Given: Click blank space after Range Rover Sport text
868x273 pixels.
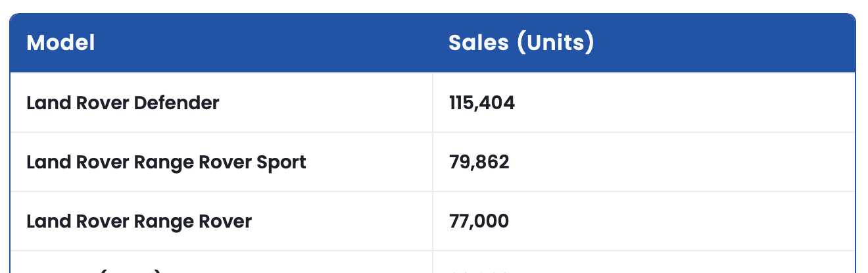Looking at the screenshot, I should coord(368,162).
